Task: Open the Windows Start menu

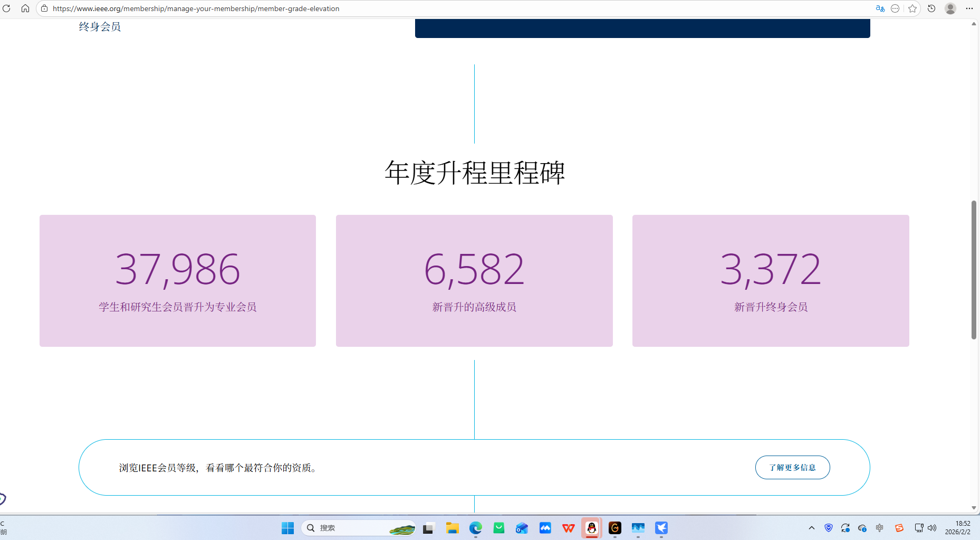Action: pos(287,528)
